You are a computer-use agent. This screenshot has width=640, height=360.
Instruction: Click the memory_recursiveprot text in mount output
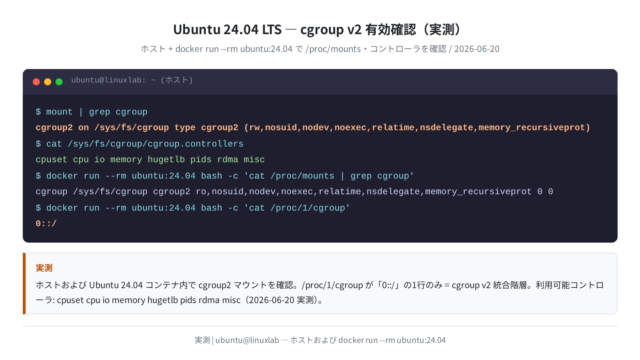[532, 127]
